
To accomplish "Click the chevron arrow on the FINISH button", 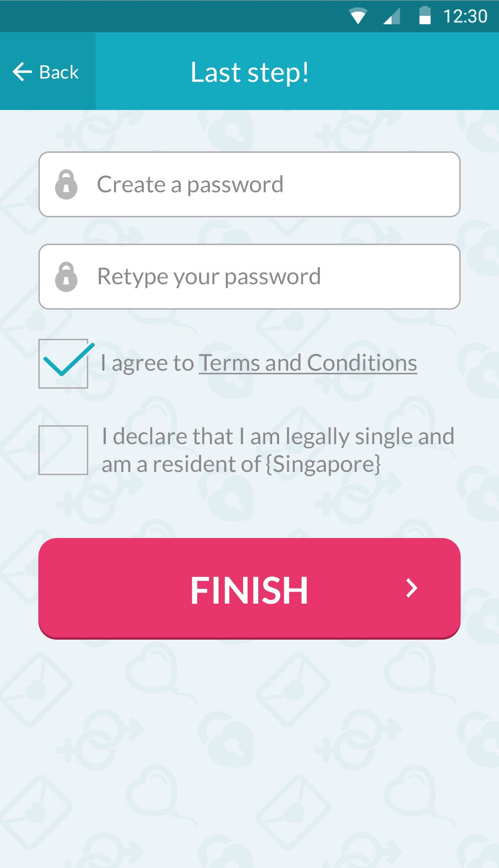I will point(411,588).
